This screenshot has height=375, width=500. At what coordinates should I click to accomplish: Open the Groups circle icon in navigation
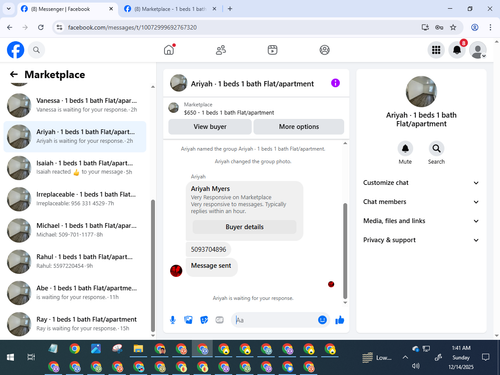tap(325, 50)
